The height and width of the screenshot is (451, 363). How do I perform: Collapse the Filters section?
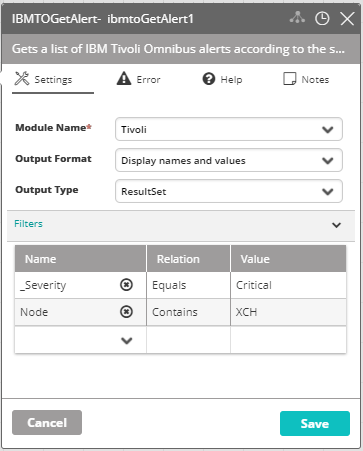336,225
